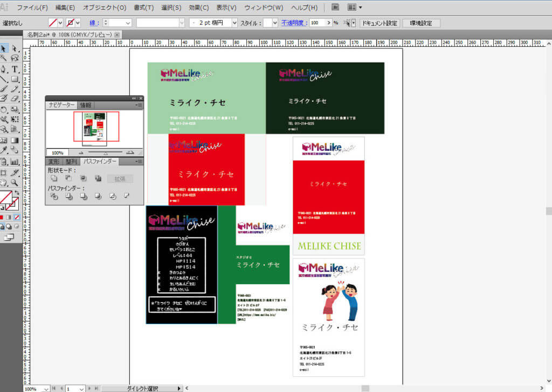Open スタイル graphic style dropdown
The width and height of the screenshot is (552, 392).
pos(275,23)
